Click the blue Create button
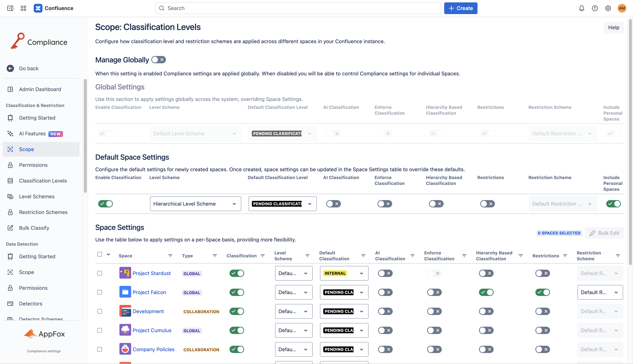This screenshot has width=633, height=364. click(460, 8)
